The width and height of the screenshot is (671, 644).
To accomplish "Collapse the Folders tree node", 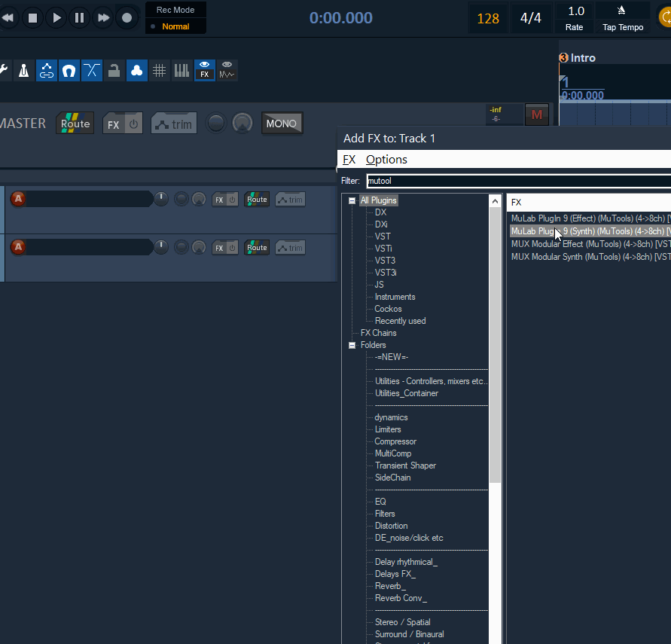I will click(352, 345).
